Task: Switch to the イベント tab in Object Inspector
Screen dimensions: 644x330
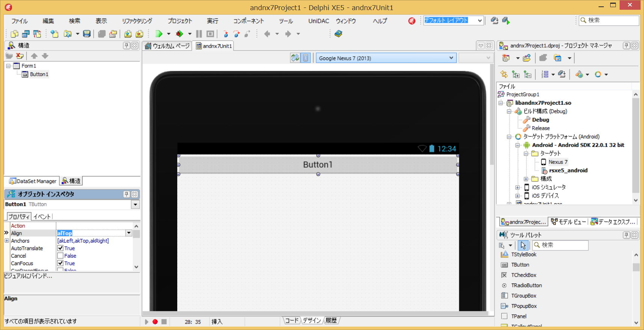Action: [42, 216]
